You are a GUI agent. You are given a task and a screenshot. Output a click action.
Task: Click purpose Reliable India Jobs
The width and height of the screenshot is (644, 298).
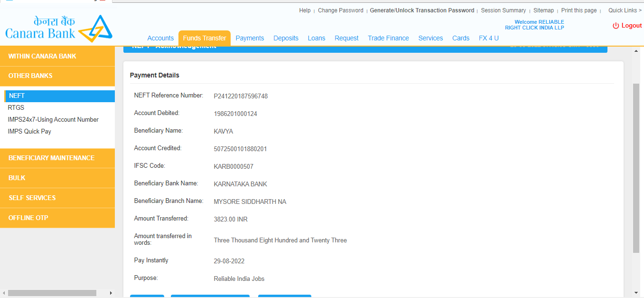coord(239,279)
